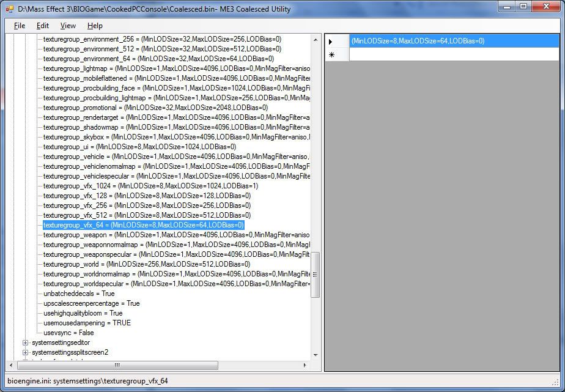Select texturegroup_weapon entry
This screenshot has width=565, height=392.
(x=177, y=235)
